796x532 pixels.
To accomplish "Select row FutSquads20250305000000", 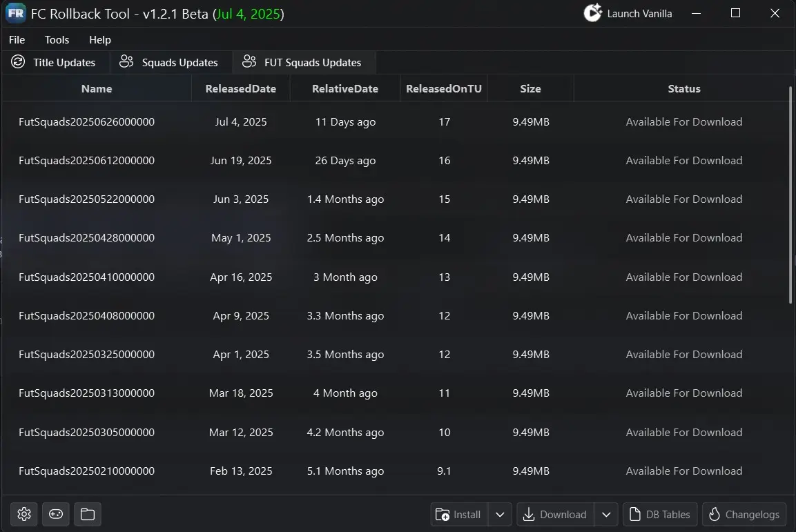I will 395,432.
